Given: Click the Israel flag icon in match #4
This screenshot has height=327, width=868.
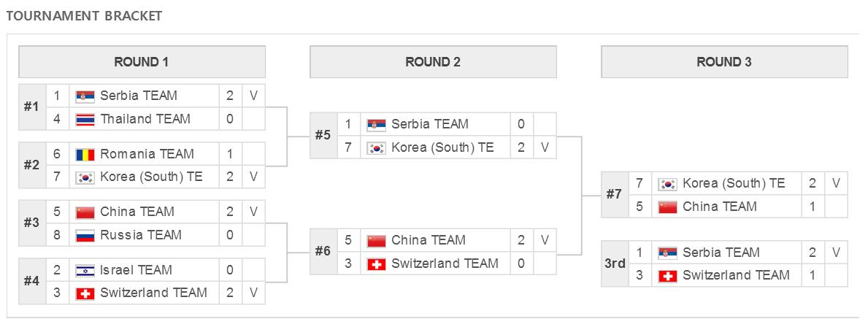Looking at the screenshot, I should coord(85,271).
